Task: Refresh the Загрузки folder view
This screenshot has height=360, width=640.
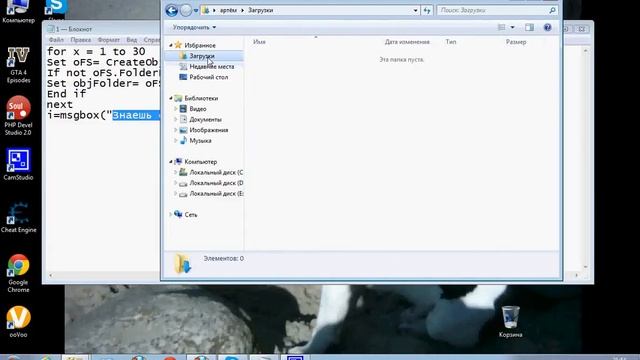Action: [x=427, y=11]
